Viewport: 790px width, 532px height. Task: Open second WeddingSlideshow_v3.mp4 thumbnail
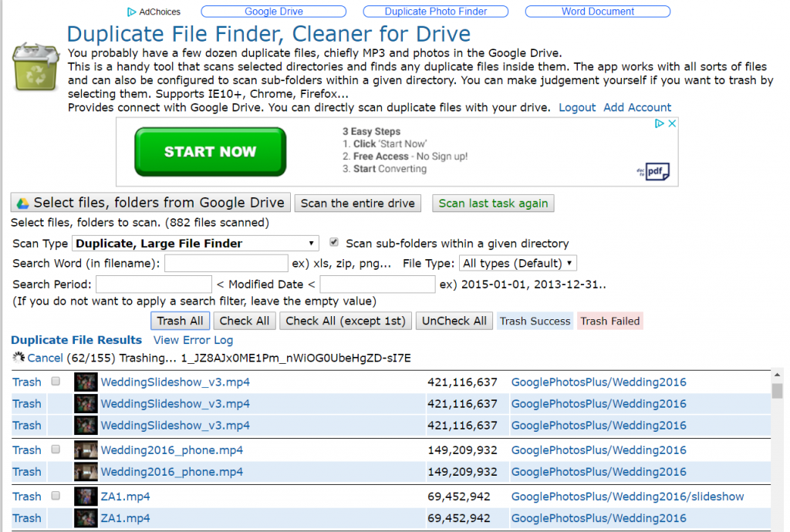point(86,404)
